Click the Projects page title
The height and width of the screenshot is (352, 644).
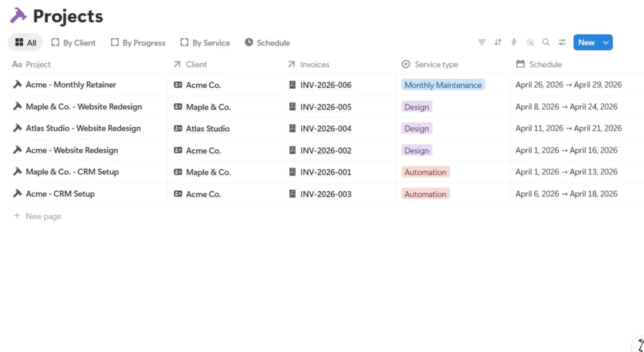(x=68, y=16)
